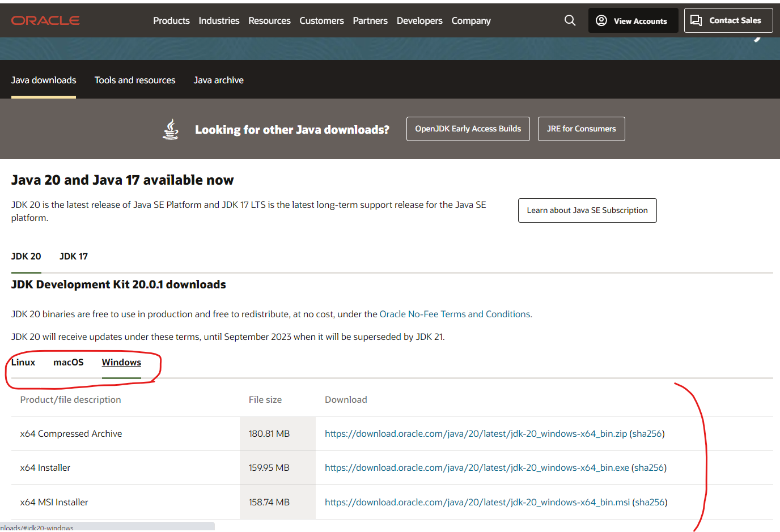Download the windows-x64_bin.exe installer link
Image resolution: width=780 pixels, height=532 pixels.
(x=477, y=467)
